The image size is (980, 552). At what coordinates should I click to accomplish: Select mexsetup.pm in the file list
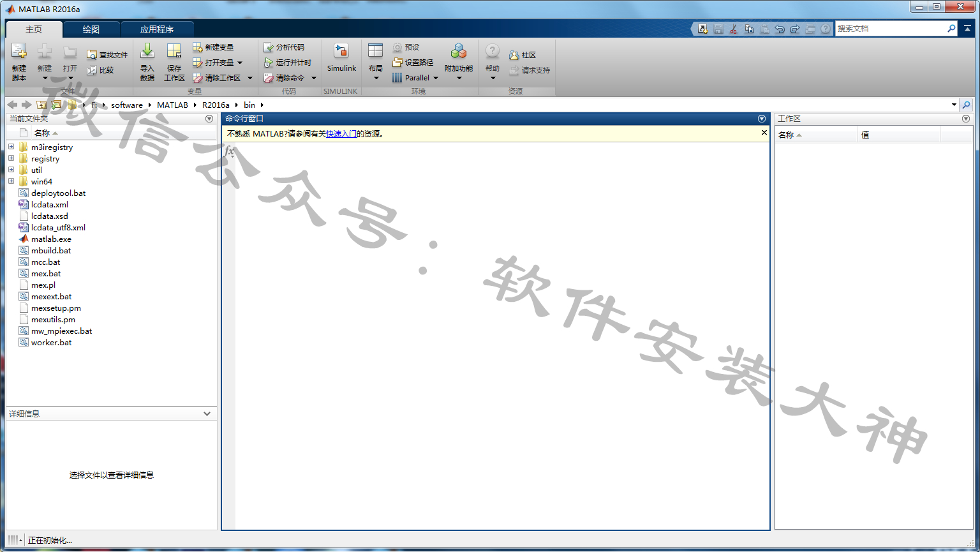coord(56,308)
